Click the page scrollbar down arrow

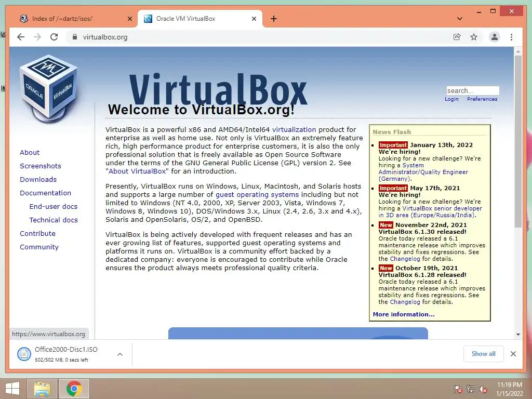(518, 335)
